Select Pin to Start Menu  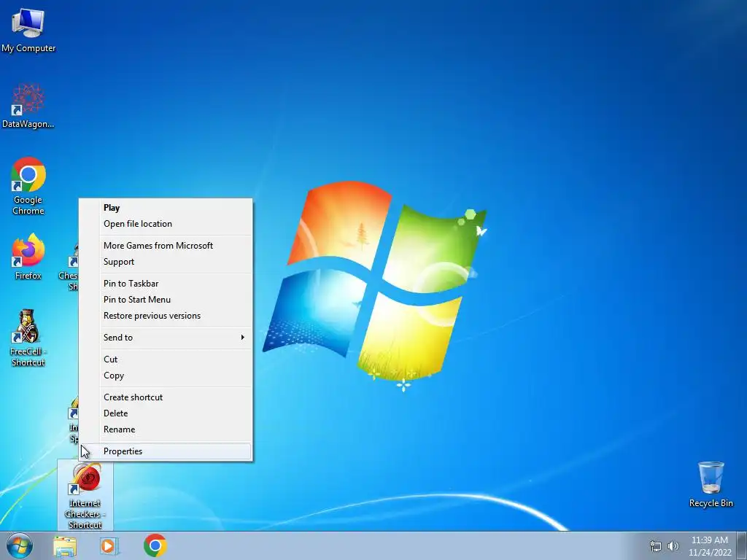click(x=166, y=300)
